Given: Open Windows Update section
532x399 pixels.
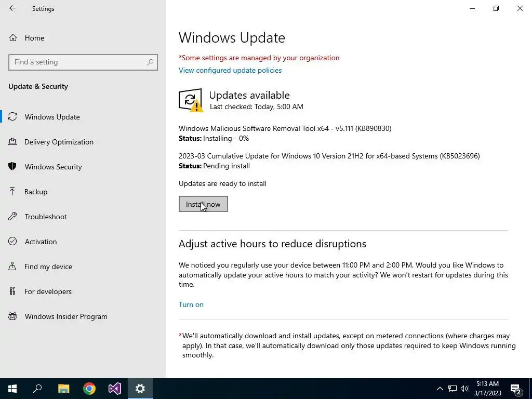Looking at the screenshot, I should coord(52,117).
